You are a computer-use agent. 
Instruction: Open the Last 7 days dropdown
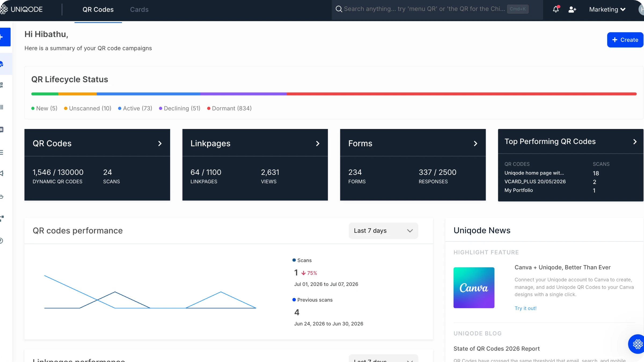click(x=383, y=231)
